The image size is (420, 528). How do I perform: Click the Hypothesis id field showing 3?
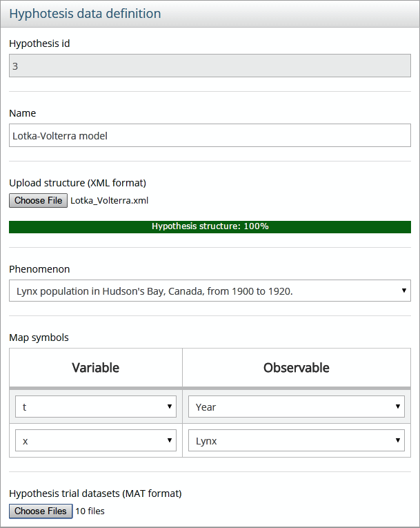210,66
